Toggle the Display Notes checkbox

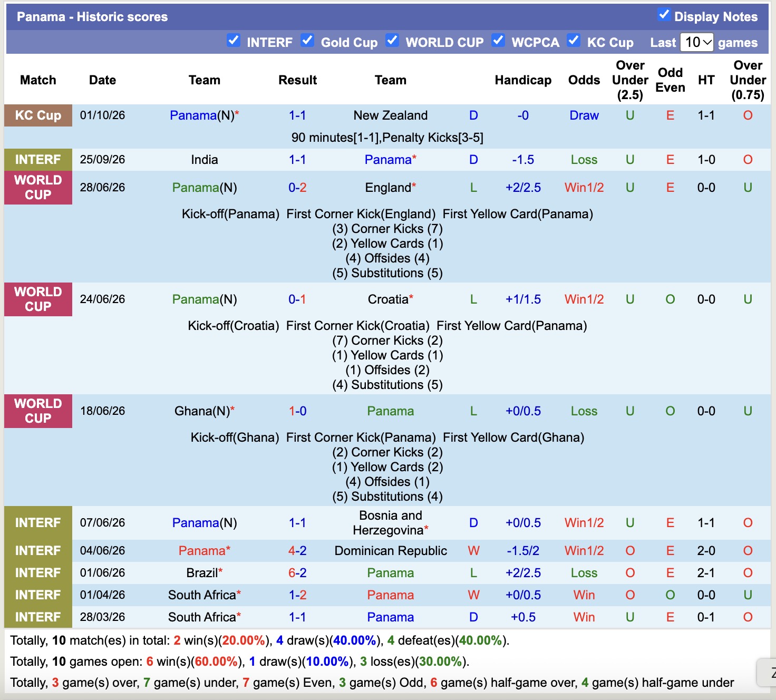point(664,15)
